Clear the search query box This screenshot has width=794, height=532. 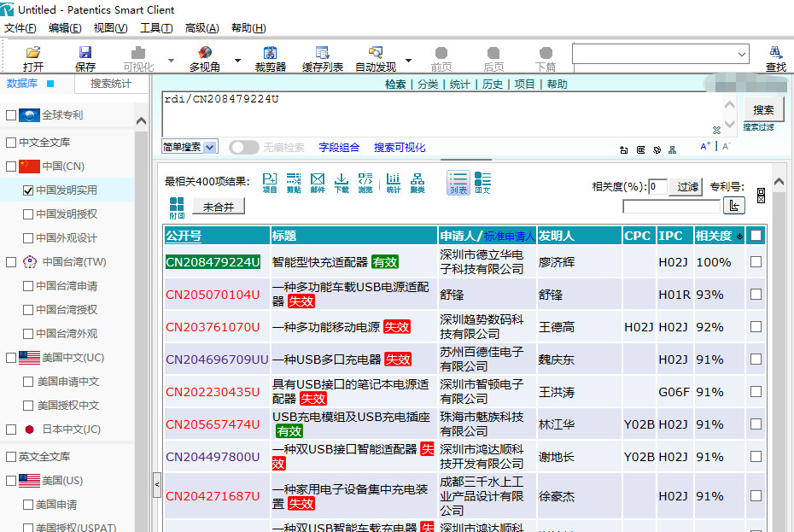(x=716, y=130)
